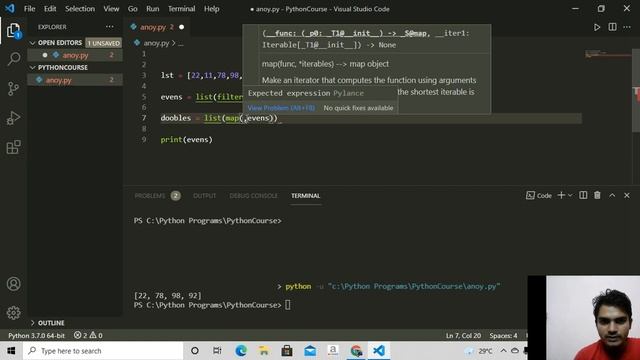Click errors and warnings status indicator
Viewport: 640px width, 360px height.
tap(88, 335)
